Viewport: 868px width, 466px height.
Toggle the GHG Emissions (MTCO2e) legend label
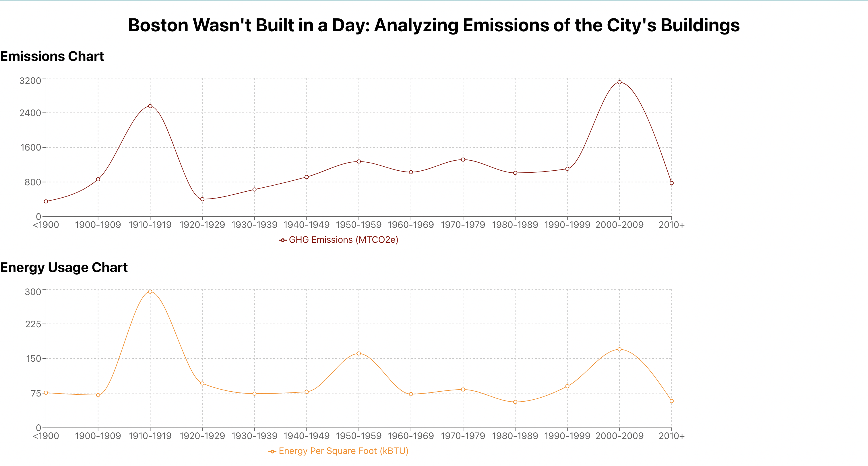tap(343, 240)
